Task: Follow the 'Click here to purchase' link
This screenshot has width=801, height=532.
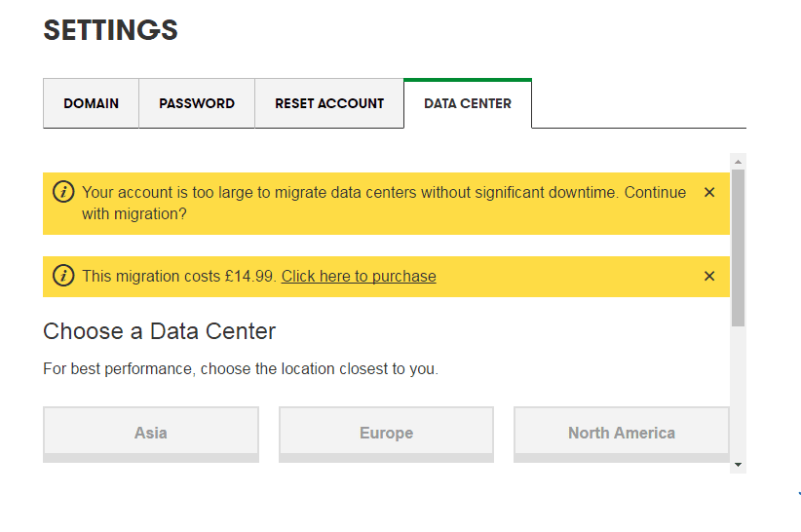Action: [x=359, y=277]
